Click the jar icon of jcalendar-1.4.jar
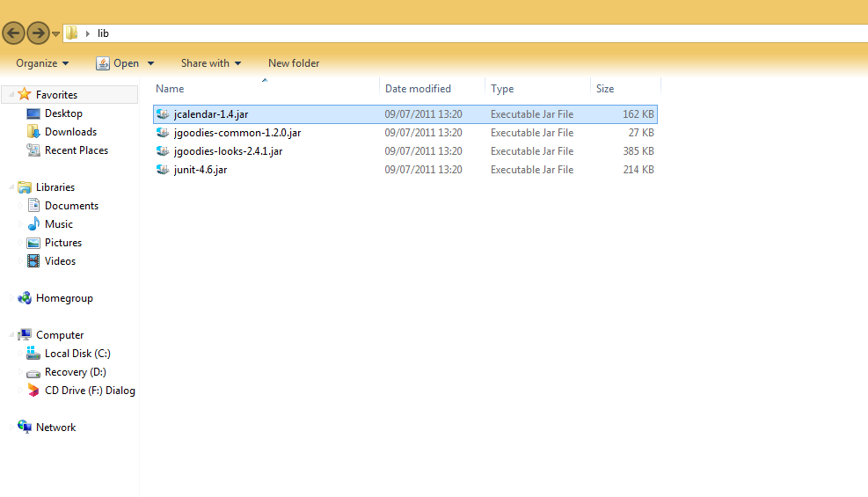Screen dimensions: 868x497 pyautogui.click(x=163, y=114)
